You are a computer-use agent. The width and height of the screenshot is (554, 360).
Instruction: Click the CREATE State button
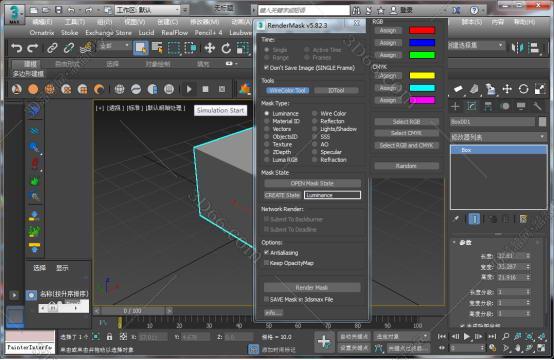[x=282, y=195]
